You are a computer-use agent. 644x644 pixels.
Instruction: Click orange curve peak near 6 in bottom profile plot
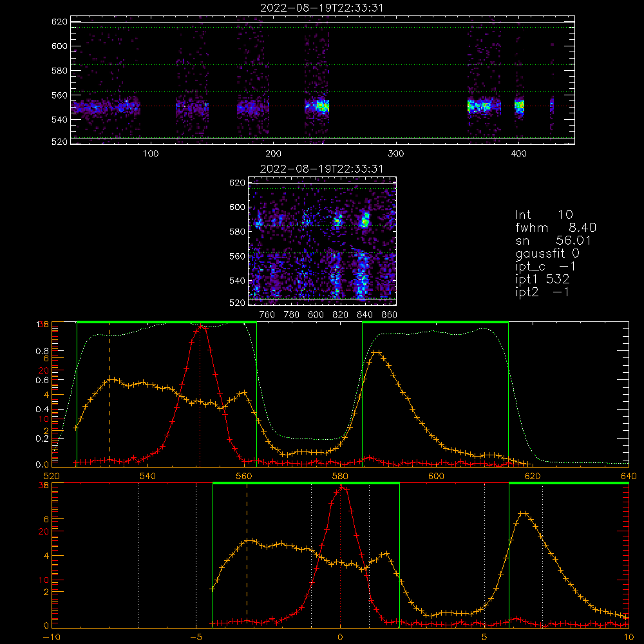[x=523, y=513]
